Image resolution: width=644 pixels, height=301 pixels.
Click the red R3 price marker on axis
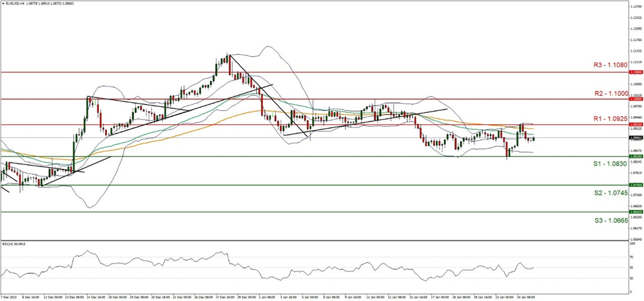click(x=635, y=72)
